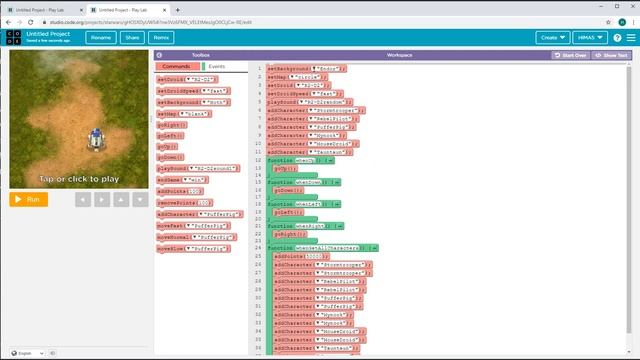Open the browser profile avatar

click(622, 22)
